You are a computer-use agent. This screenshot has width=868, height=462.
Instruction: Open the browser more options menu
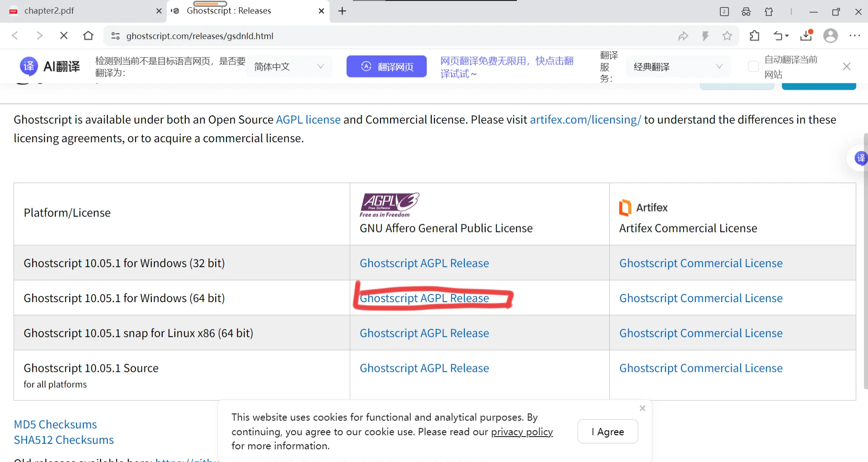tap(855, 36)
